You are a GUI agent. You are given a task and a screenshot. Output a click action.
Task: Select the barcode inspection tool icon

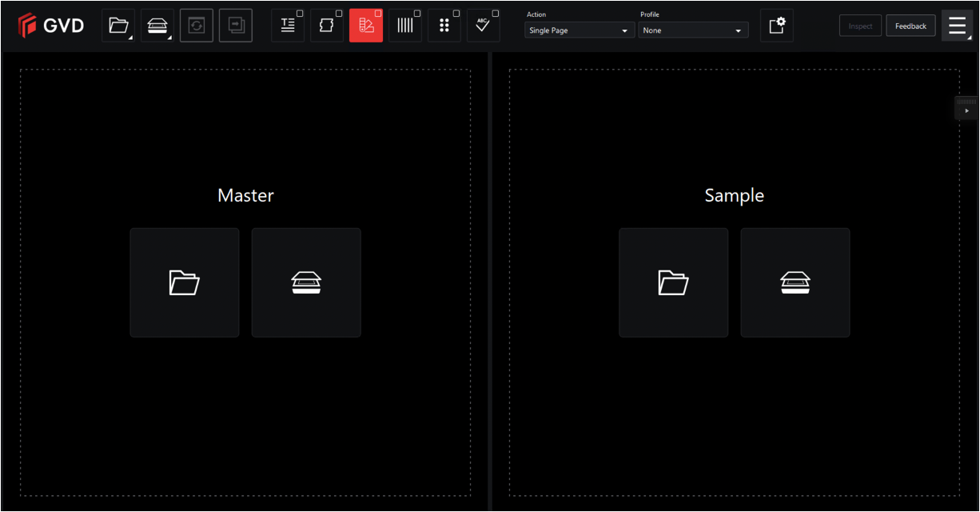click(x=405, y=26)
